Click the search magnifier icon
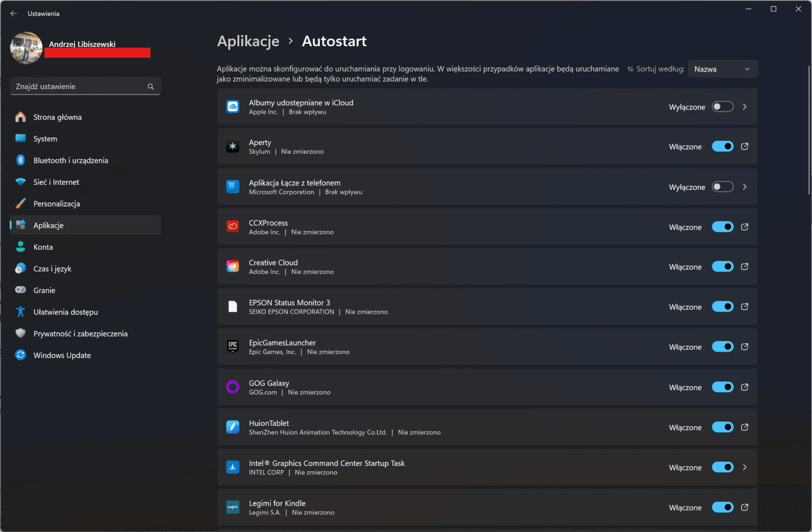This screenshot has width=812, height=532. (x=151, y=87)
